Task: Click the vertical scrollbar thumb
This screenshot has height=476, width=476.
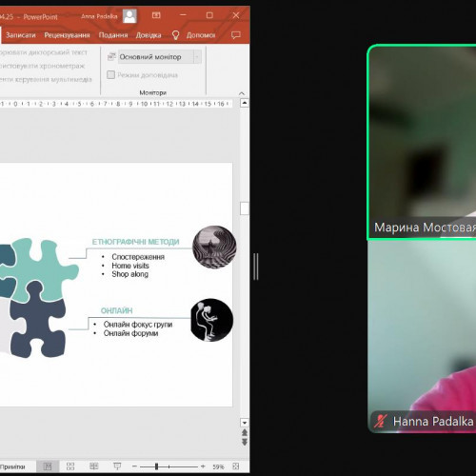Action: point(245,208)
